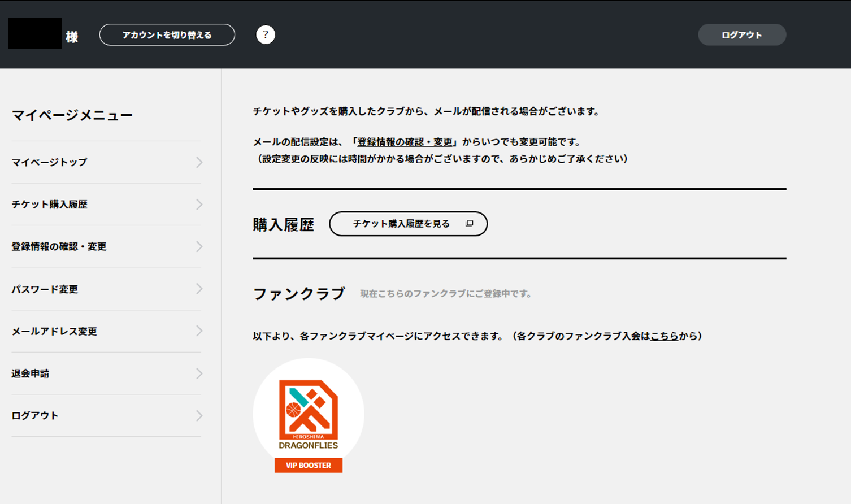Open the Hiroshima Dragonflies fan club logo
Viewport: 851px width, 504px height.
(309, 414)
